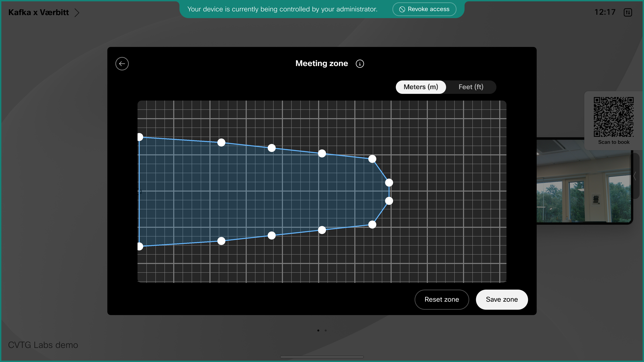
Task: Click Save zone button
Action: click(x=501, y=299)
